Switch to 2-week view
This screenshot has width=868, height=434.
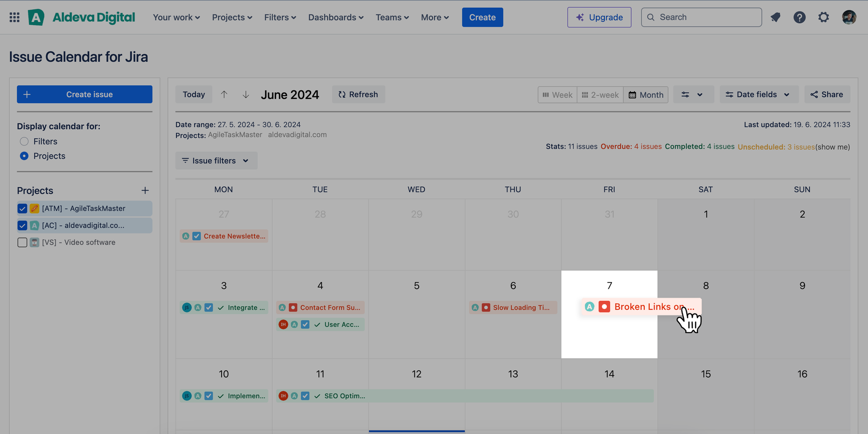(600, 95)
